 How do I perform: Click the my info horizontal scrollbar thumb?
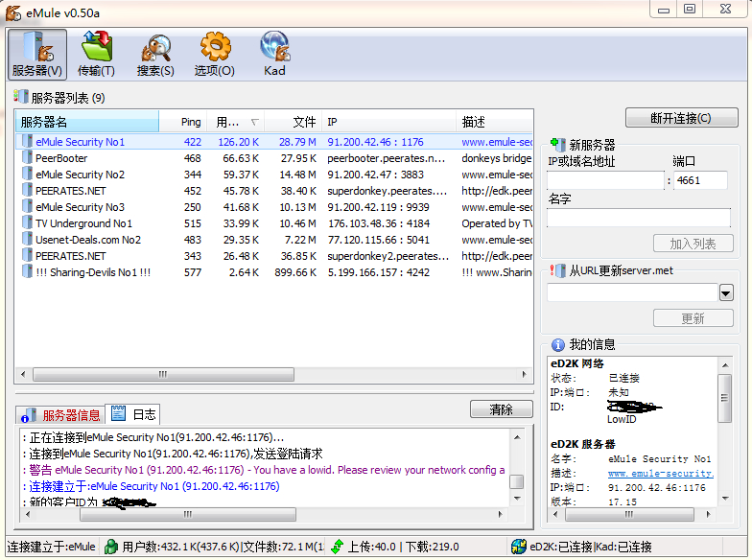tap(629, 514)
